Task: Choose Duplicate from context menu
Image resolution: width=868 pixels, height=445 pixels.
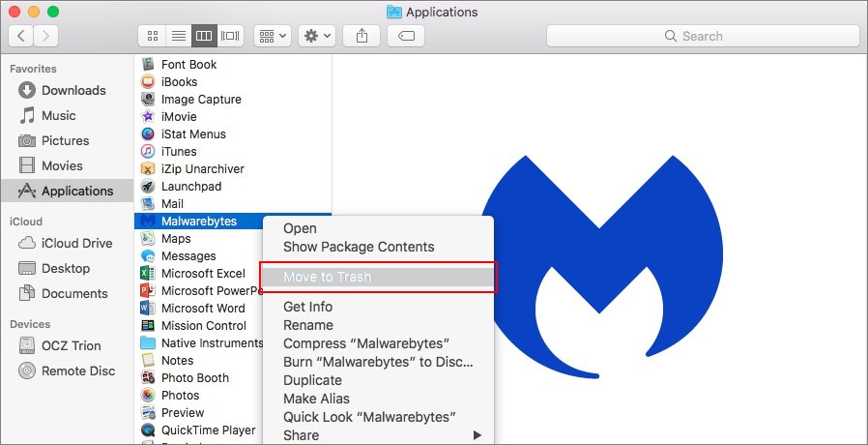Action: coord(378,380)
